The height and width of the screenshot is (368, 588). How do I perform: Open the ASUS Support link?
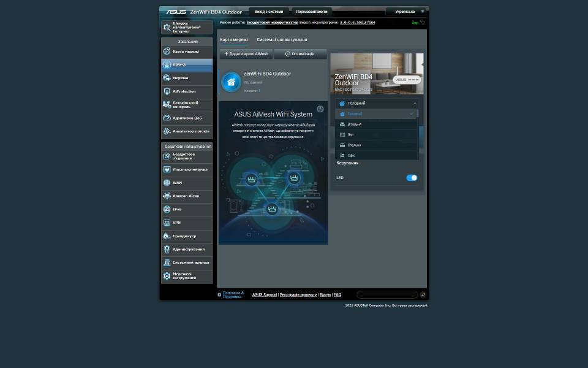coord(265,295)
